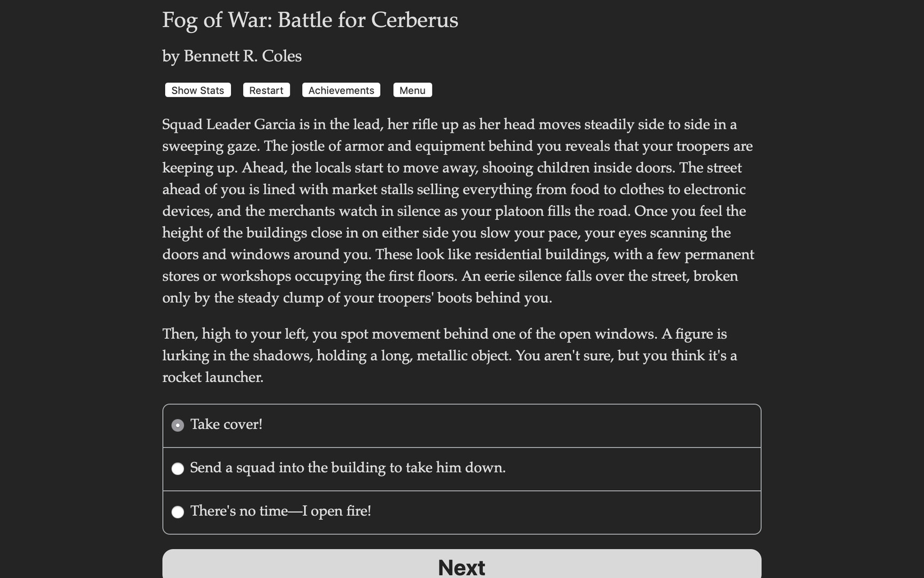Viewport: 924px width, 578px height.
Task: Open the Achievements screen
Action: point(341,90)
